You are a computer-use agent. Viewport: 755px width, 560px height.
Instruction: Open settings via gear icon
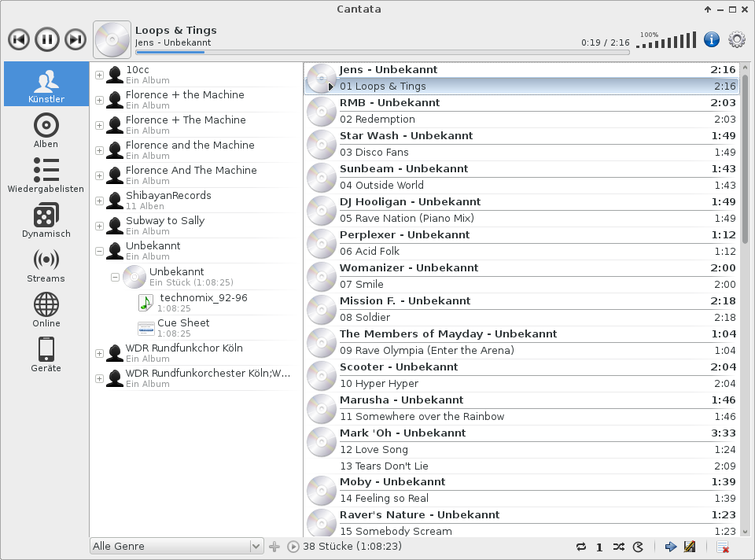[x=737, y=39]
